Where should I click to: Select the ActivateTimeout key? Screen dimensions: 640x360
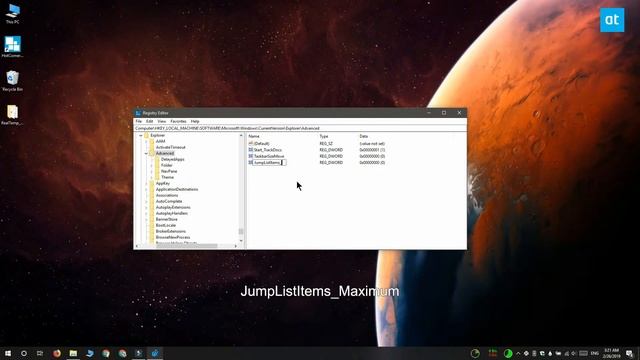(x=170, y=147)
